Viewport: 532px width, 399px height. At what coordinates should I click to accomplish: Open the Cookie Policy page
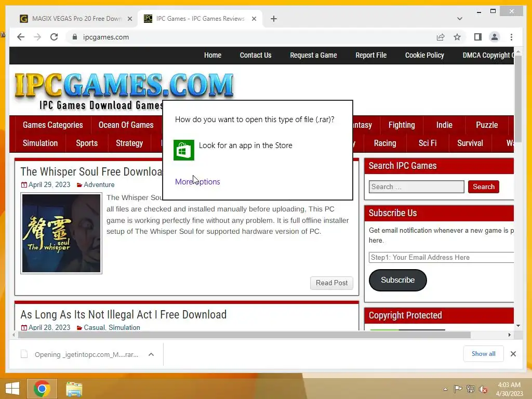tap(424, 55)
